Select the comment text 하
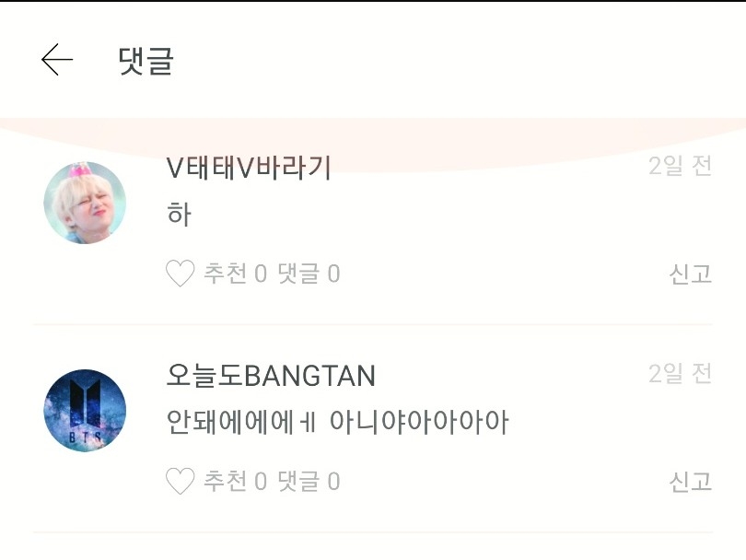 pos(179,215)
